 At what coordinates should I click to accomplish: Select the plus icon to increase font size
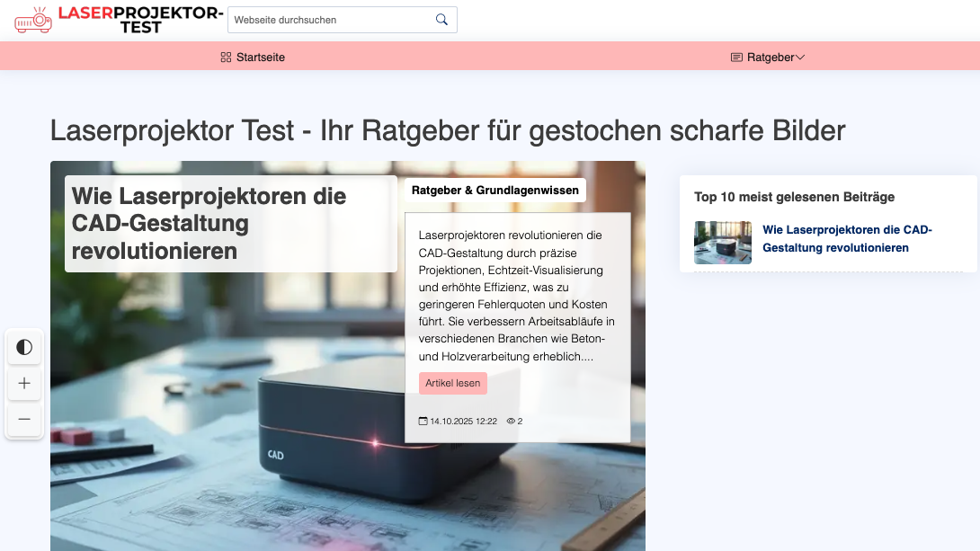[23, 384]
